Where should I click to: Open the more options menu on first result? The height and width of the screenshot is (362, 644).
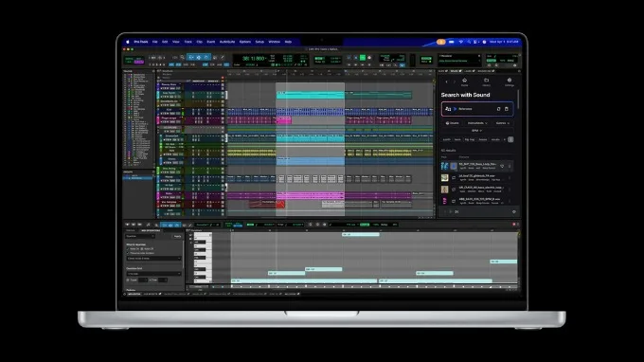point(510,166)
